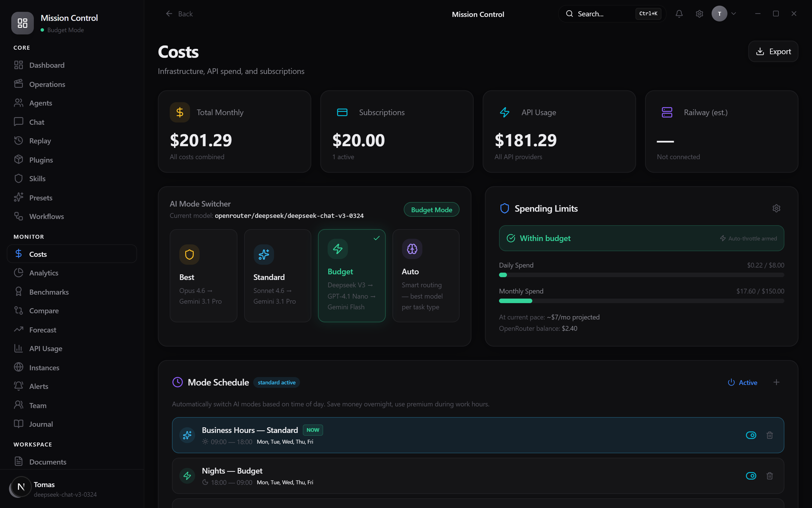Click the user avatar T

pyautogui.click(x=719, y=14)
